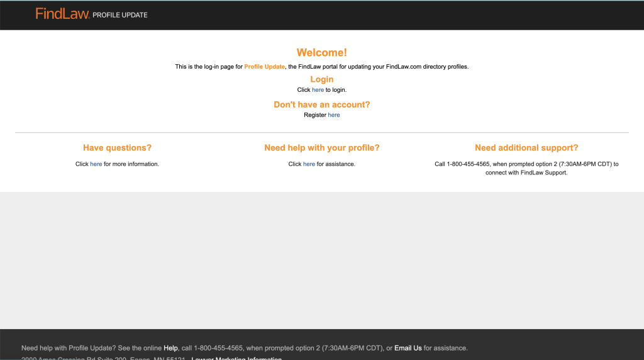644x360 pixels.
Task: Click 'Don't have an account?' heading
Action: [x=322, y=105]
